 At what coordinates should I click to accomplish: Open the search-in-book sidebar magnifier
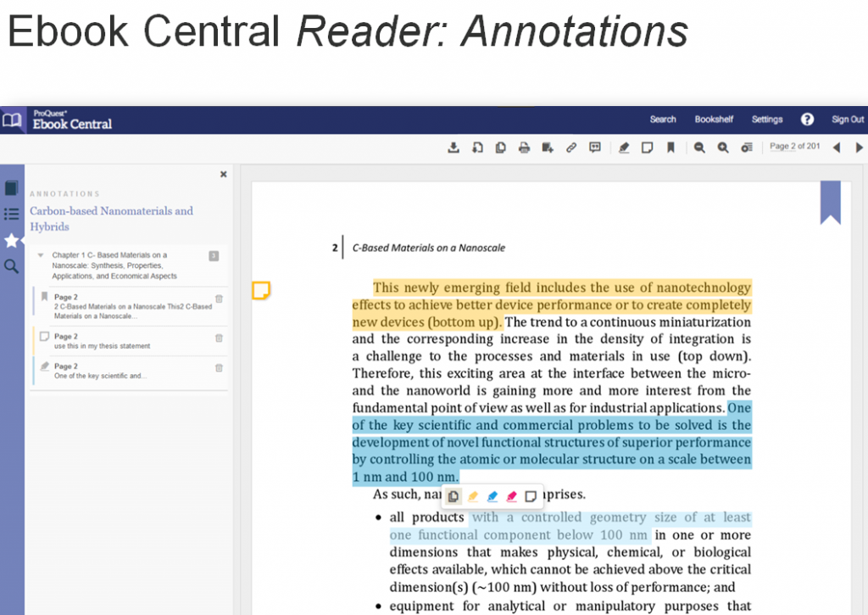12,266
